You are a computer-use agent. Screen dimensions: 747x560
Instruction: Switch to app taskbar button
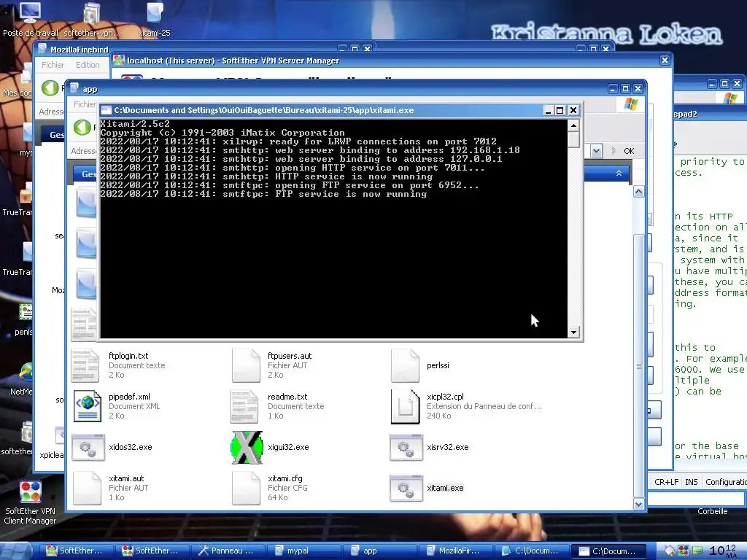(x=379, y=551)
